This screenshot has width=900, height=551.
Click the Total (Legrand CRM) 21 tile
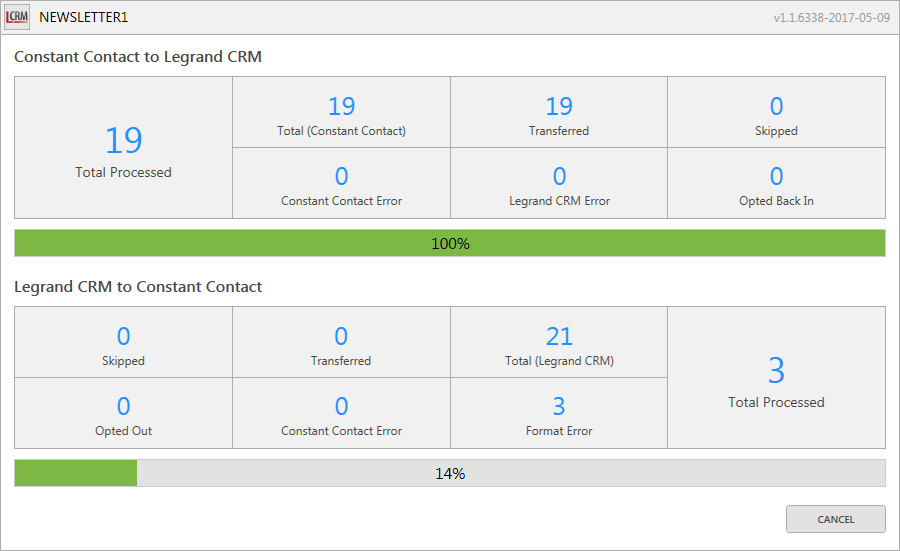[558, 343]
